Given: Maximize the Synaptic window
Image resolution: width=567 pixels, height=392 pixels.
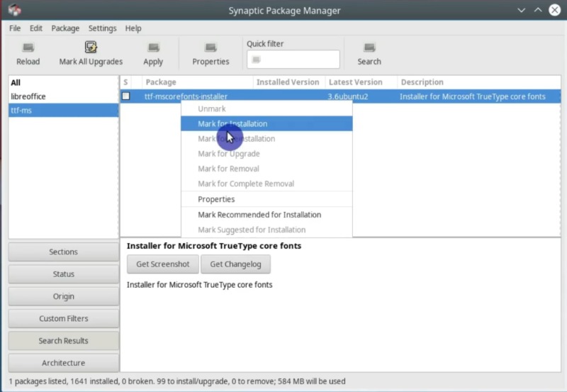Looking at the screenshot, I should click(x=538, y=10).
